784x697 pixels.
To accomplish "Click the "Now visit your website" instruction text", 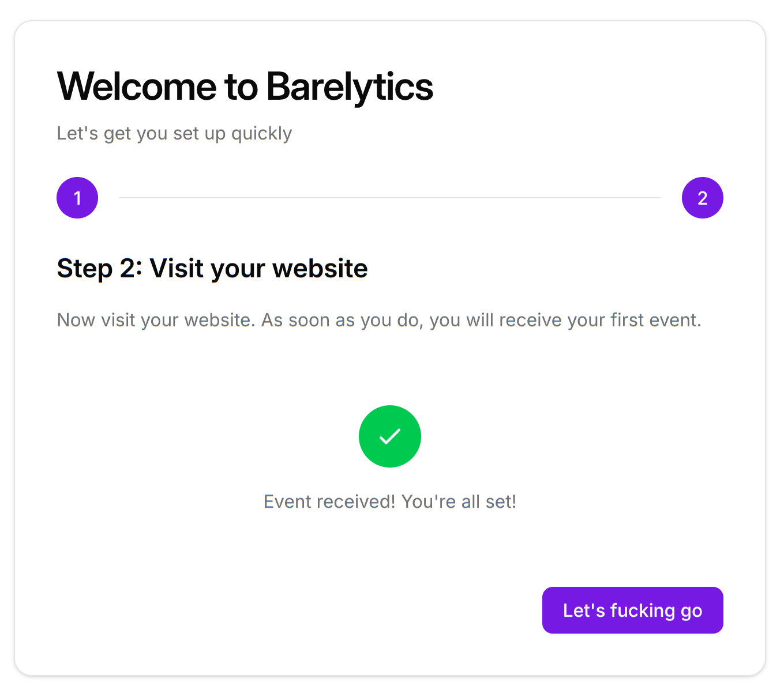I will (x=156, y=320).
